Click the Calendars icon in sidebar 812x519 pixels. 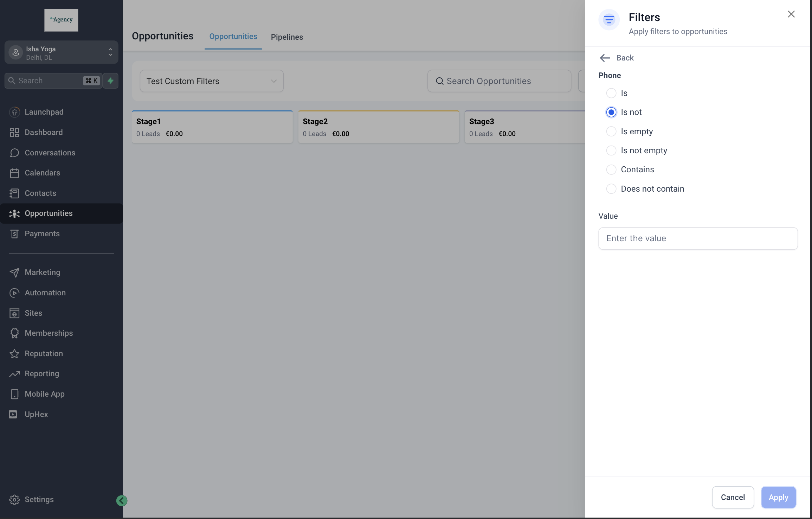14,173
